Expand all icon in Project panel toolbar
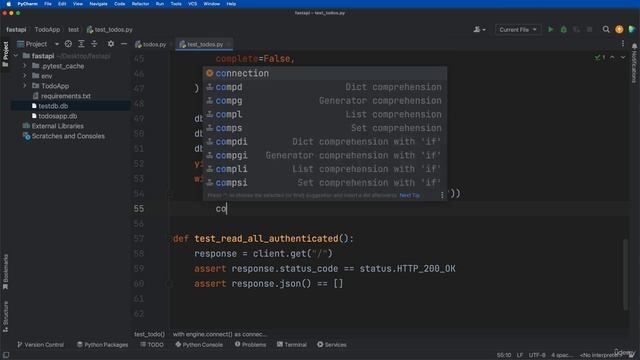This screenshot has width=640, height=360. 81,44
